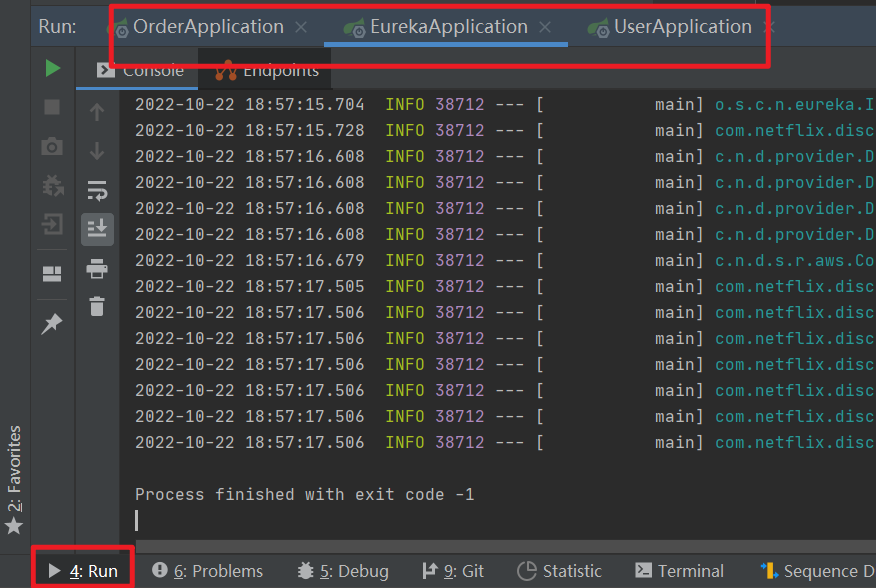Click log line timestamped 18:57:15.728
The width and height of the screenshot is (876, 588).
[504, 130]
